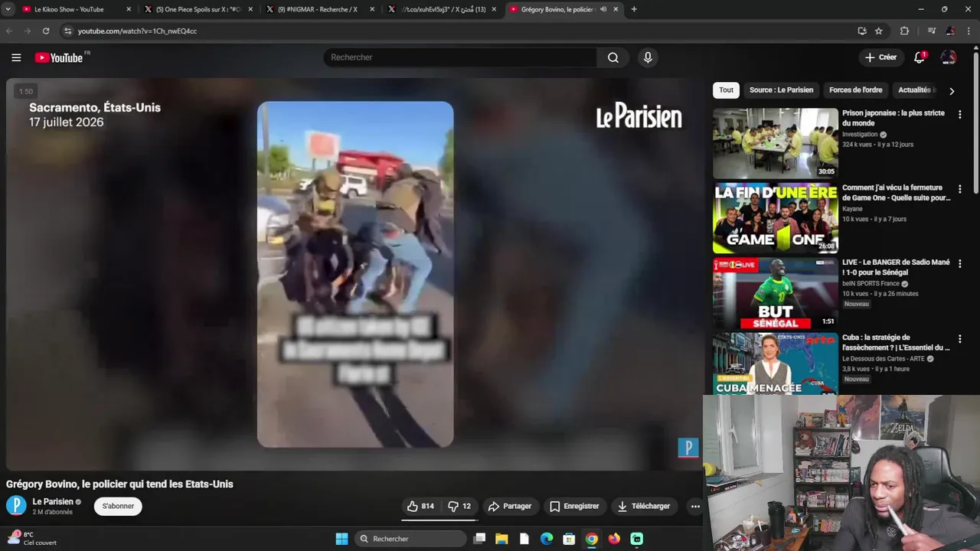Click the Partager share button

pos(510,506)
